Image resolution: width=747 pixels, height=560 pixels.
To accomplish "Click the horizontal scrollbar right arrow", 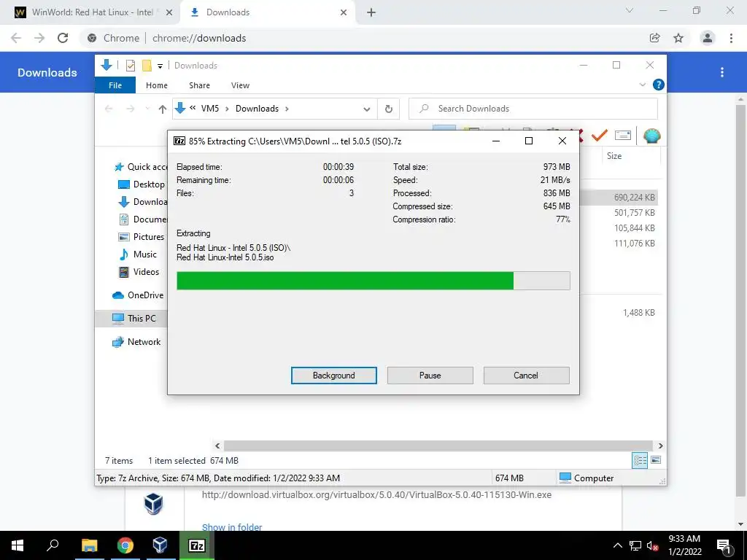I will pos(660,446).
